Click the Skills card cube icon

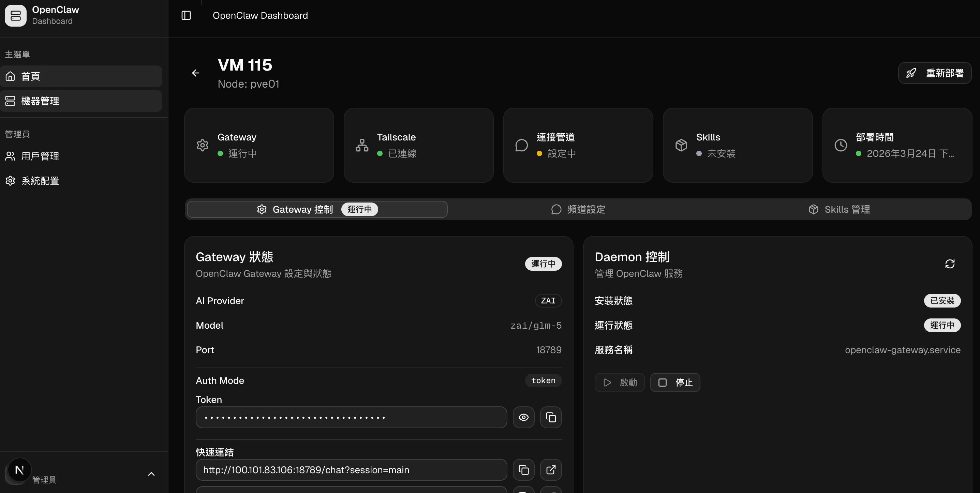681,145
